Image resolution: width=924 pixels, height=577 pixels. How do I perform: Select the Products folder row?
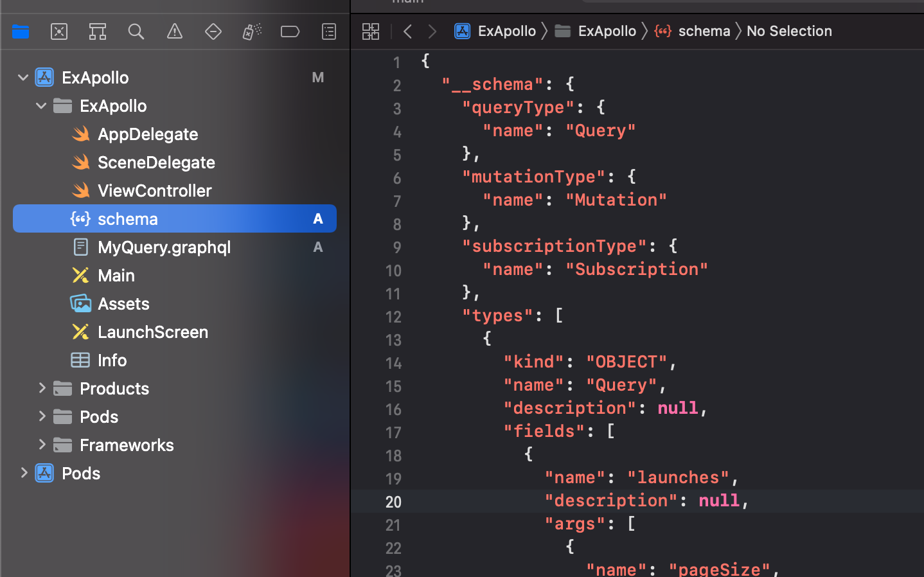pyautogui.click(x=175, y=388)
